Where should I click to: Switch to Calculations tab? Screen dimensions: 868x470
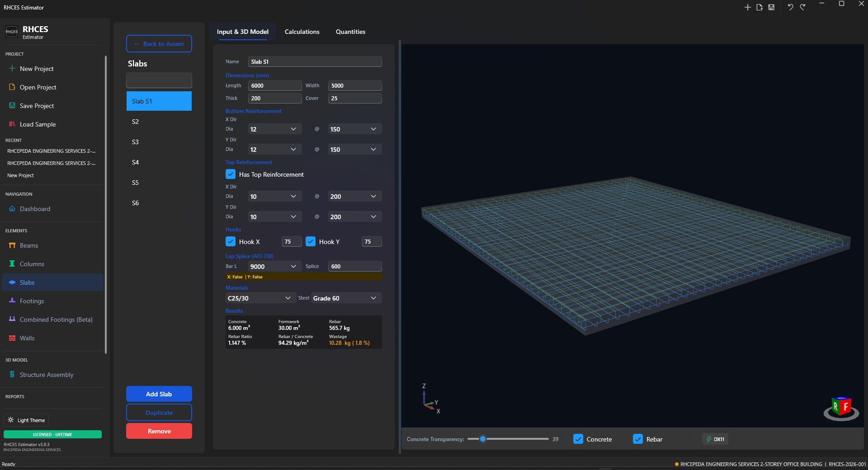302,32
